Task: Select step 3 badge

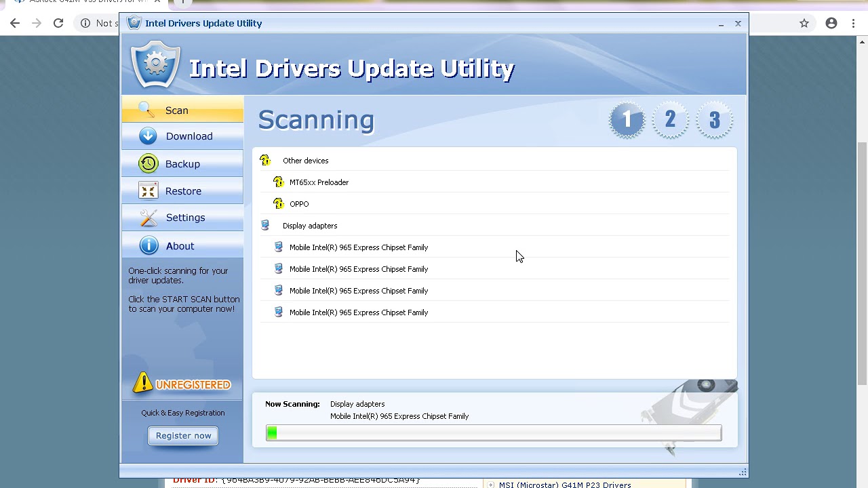Action: coord(714,120)
